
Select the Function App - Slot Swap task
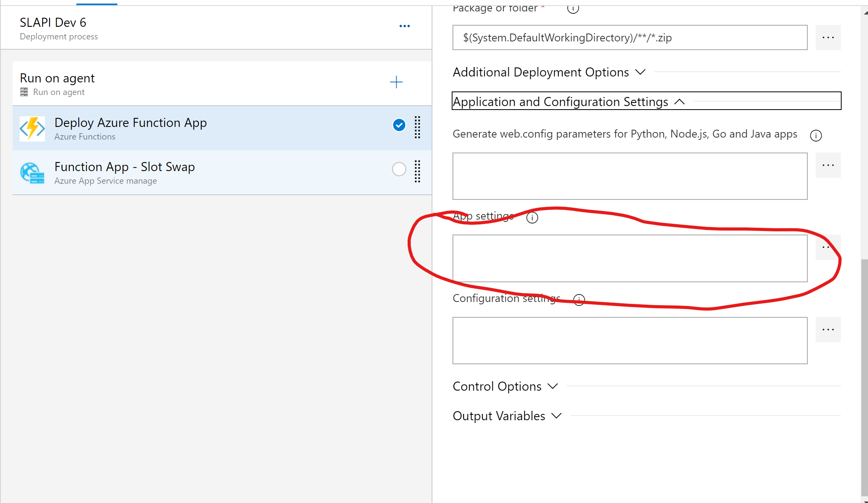(222, 172)
